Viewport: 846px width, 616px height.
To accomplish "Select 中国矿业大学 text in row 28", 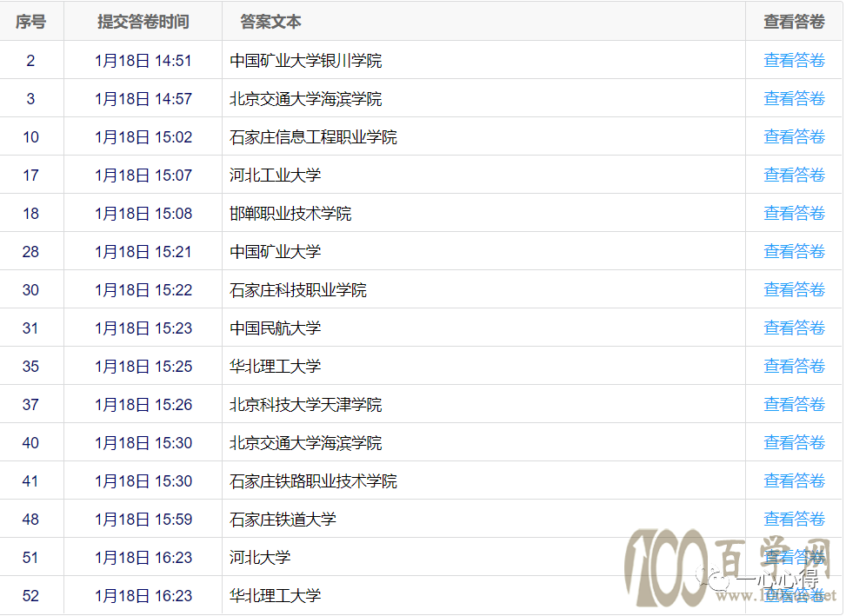I will pos(275,252).
